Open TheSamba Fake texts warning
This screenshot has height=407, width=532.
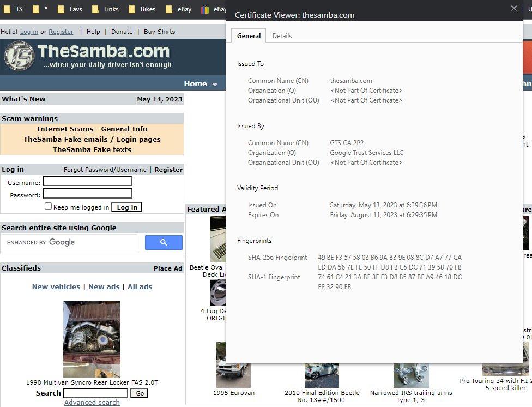(92, 149)
